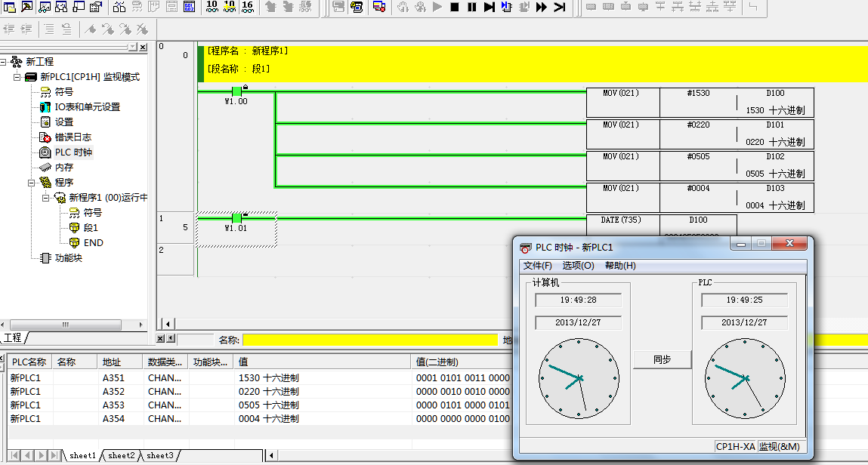Open 功能块 function blocks node

tap(68, 258)
